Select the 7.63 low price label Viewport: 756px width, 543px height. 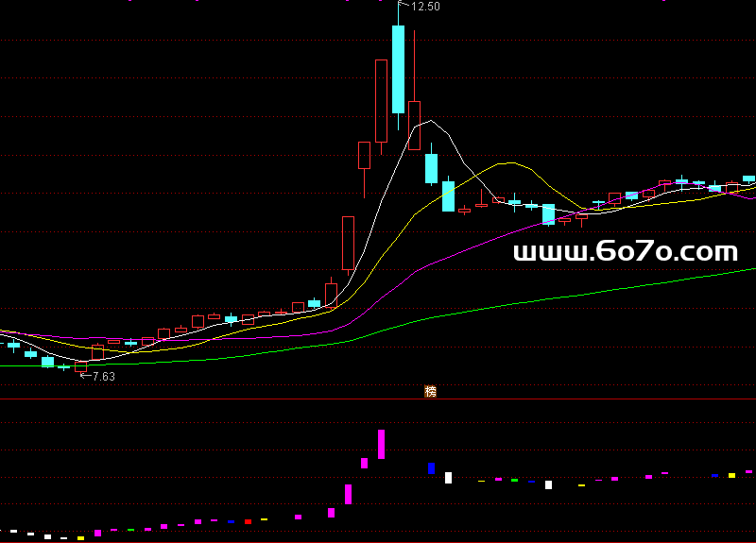click(101, 376)
